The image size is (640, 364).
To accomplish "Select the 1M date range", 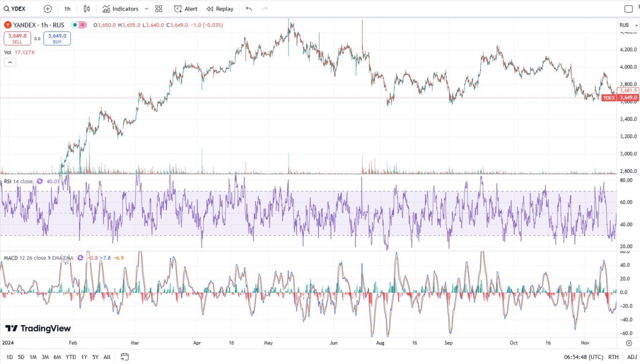I will 33,357.
